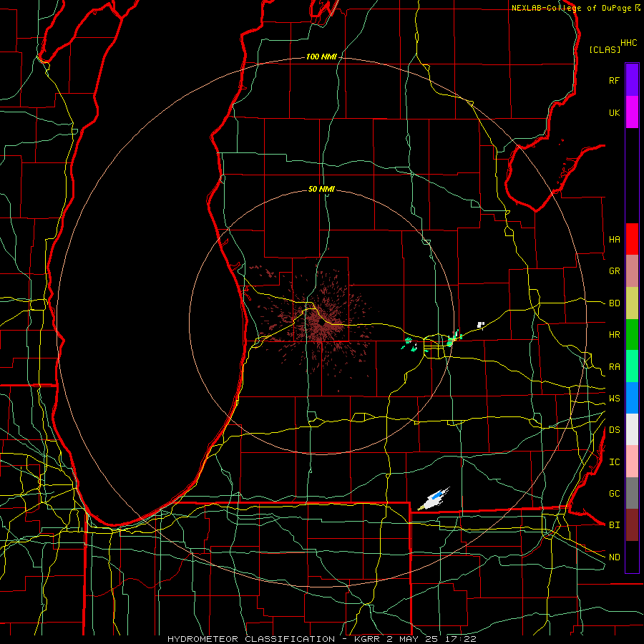
Task: Click the IC legend label
Action: coord(614,462)
